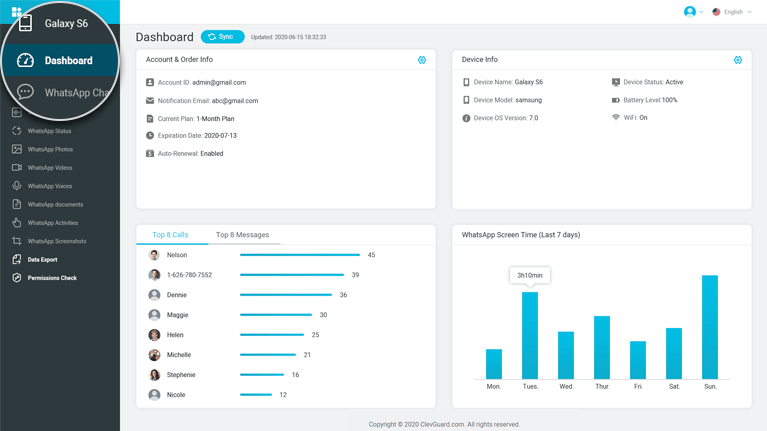Click the WhatsApp Voices microphone icon
The height and width of the screenshot is (431, 767).
tap(17, 186)
